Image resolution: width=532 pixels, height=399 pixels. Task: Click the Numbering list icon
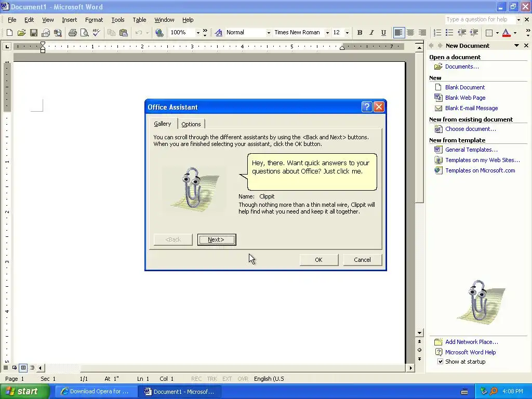[x=437, y=33]
